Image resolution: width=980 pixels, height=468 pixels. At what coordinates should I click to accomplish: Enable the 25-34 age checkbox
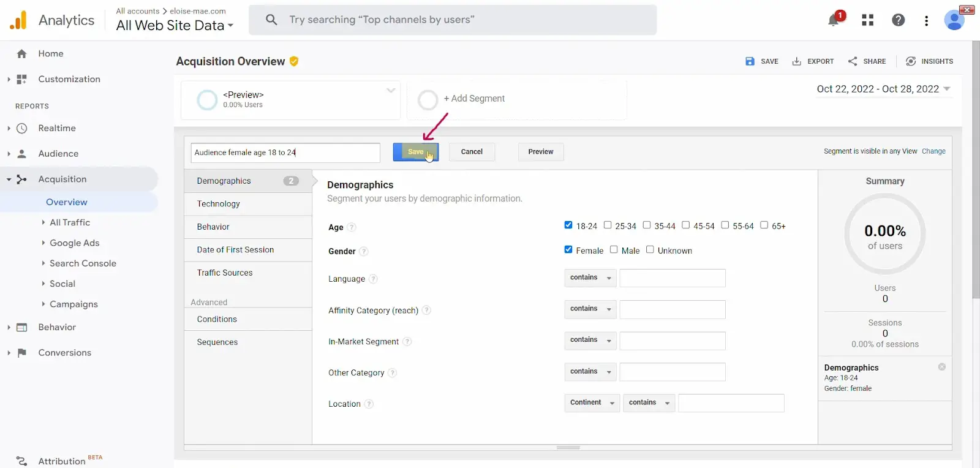pyautogui.click(x=608, y=225)
